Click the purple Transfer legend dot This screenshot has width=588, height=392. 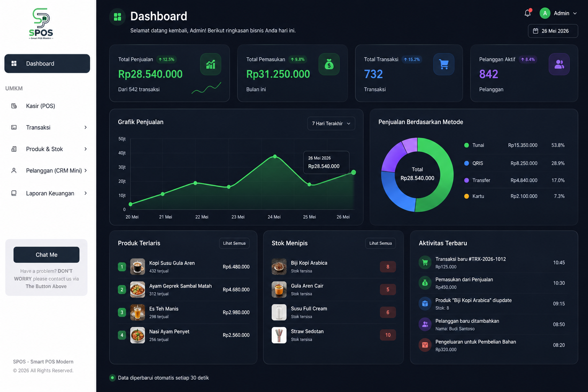[466, 180]
